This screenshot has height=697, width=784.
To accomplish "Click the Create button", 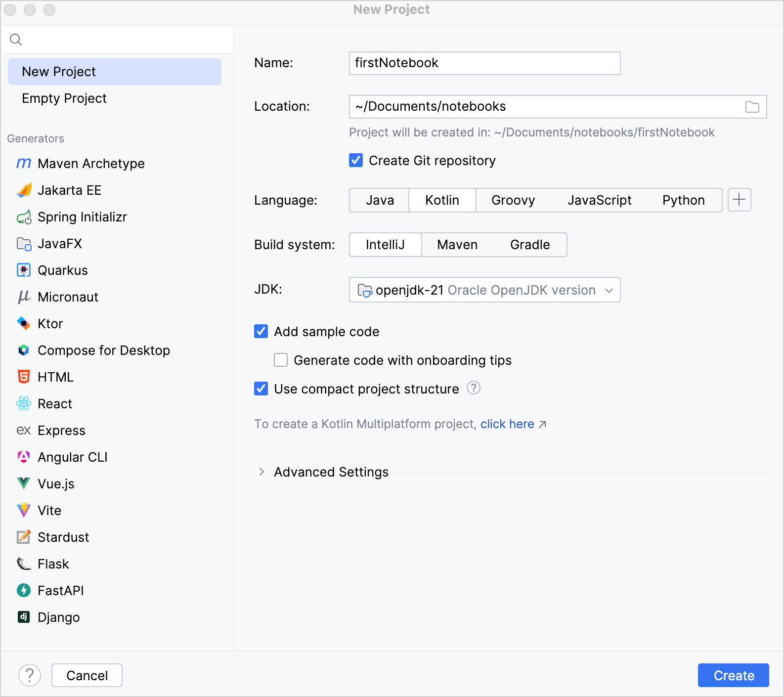I will point(733,675).
